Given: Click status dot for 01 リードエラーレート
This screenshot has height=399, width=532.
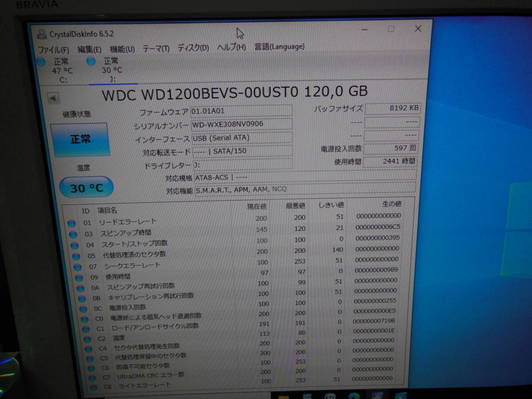Looking at the screenshot, I should [x=71, y=223].
